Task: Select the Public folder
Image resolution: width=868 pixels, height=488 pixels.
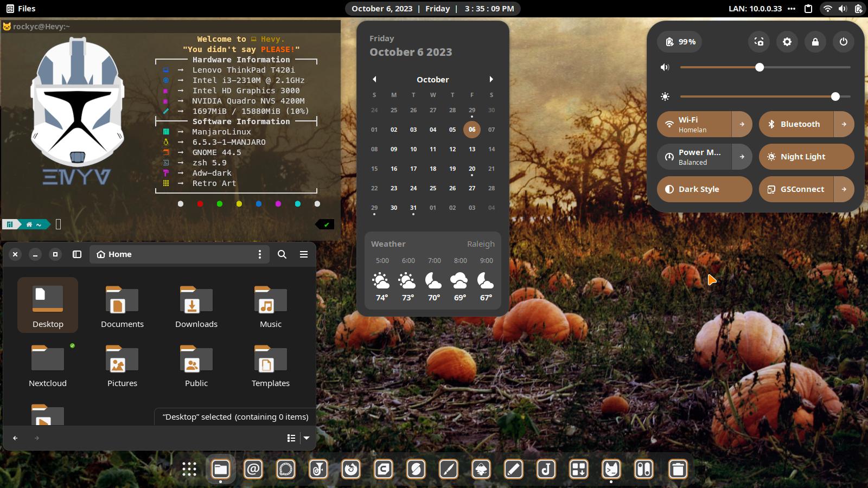Action: click(x=196, y=365)
